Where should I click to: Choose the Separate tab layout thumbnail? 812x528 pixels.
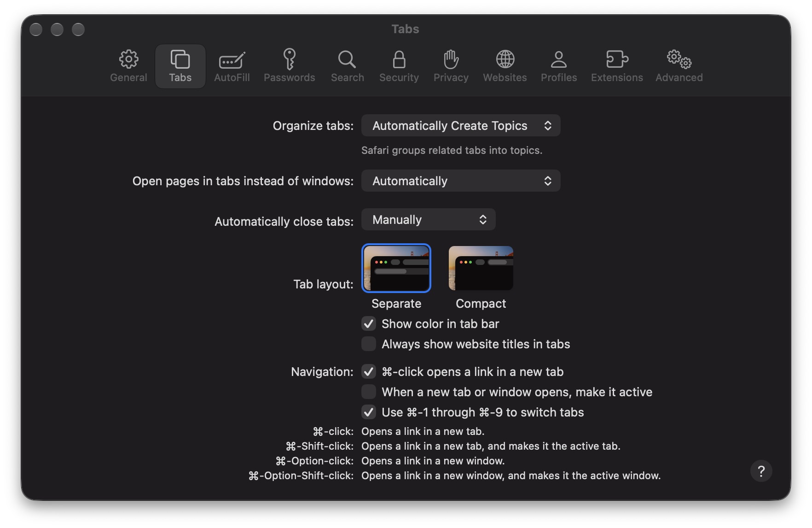pos(396,268)
